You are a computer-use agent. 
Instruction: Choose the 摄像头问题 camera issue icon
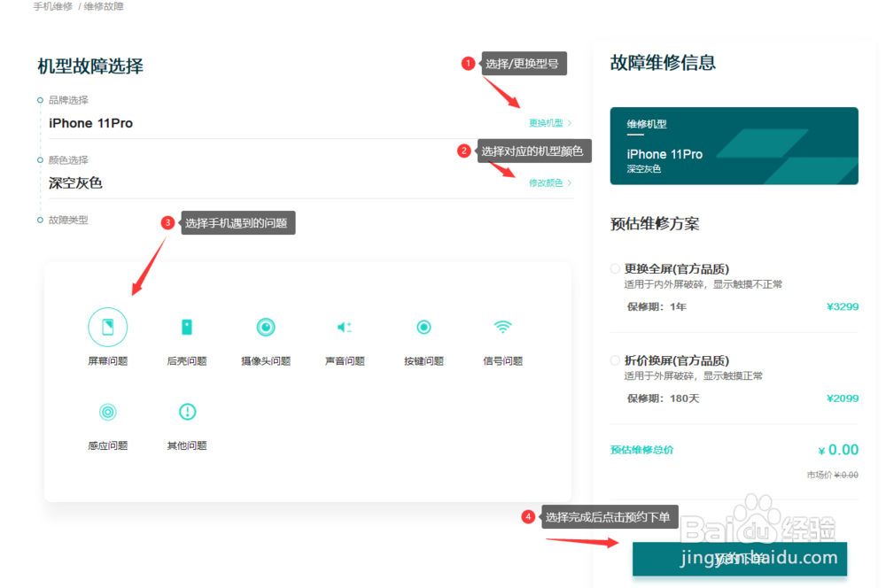click(x=265, y=326)
